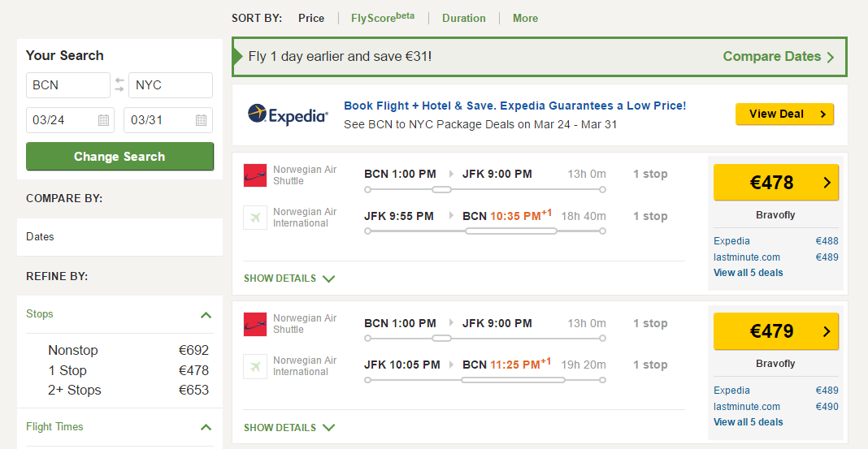Click the JFK 9:55 PM return timeline bar
The width and height of the screenshot is (868, 449).
coord(485,231)
